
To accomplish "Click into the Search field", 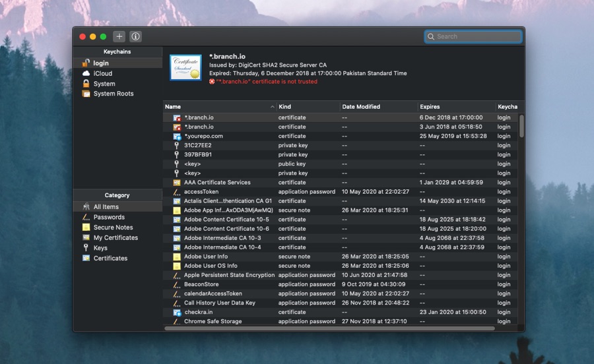I will 473,36.
